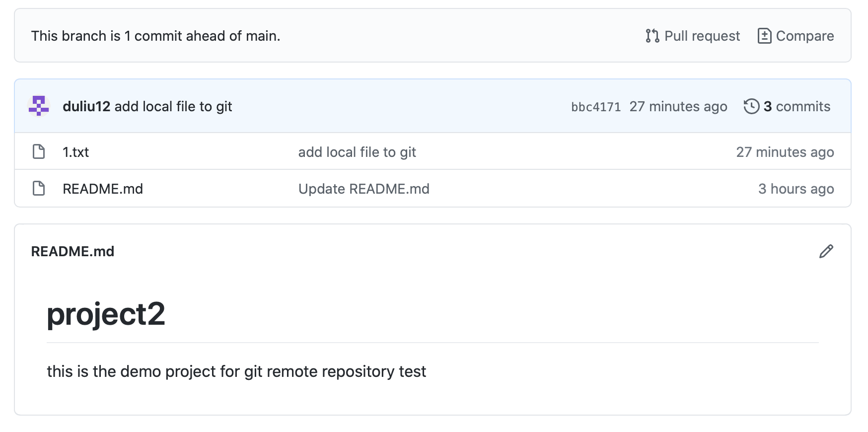Open the Pull request link
Viewport: 868px width, 432px height.
(702, 36)
